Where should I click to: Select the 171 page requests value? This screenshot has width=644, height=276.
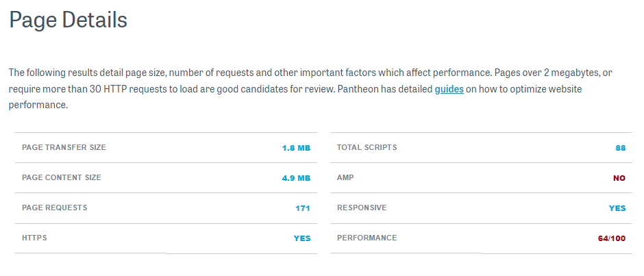[303, 208]
